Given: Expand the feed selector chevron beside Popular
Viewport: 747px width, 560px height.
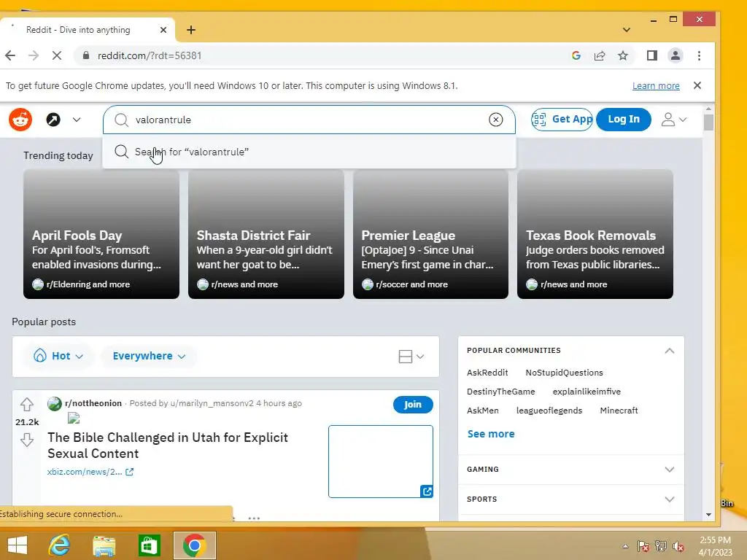Looking at the screenshot, I should [77, 120].
